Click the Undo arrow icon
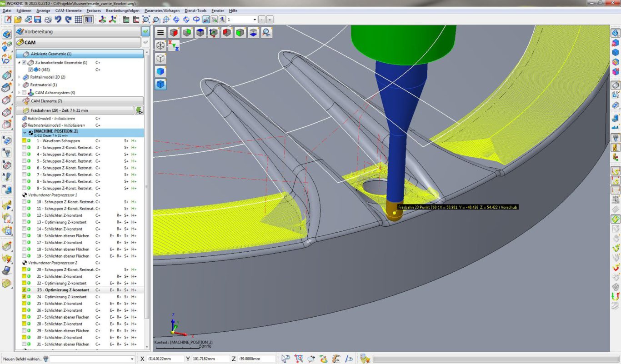The height and width of the screenshot is (364, 621). 58,20
